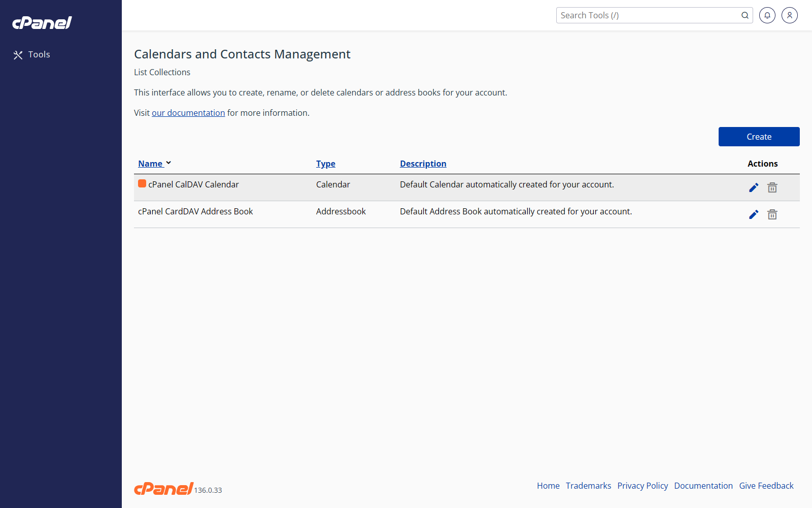Open the documentation link
The width and height of the screenshot is (812, 508).
click(188, 113)
